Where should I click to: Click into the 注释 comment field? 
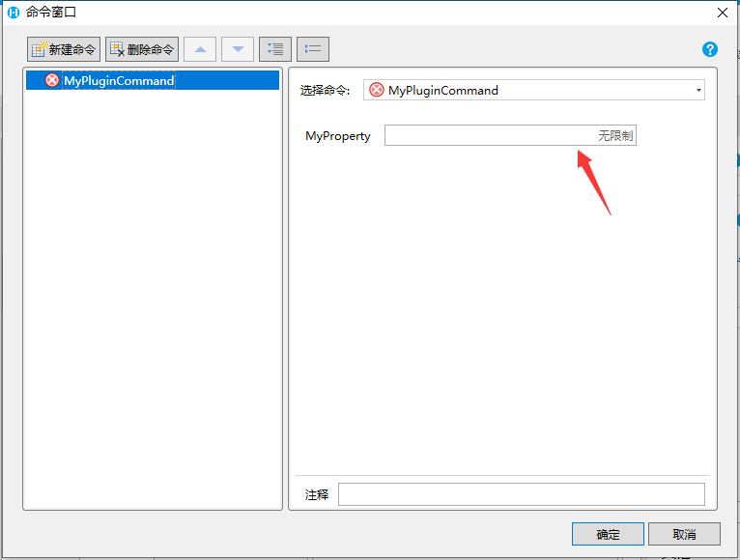pos(522,494)
